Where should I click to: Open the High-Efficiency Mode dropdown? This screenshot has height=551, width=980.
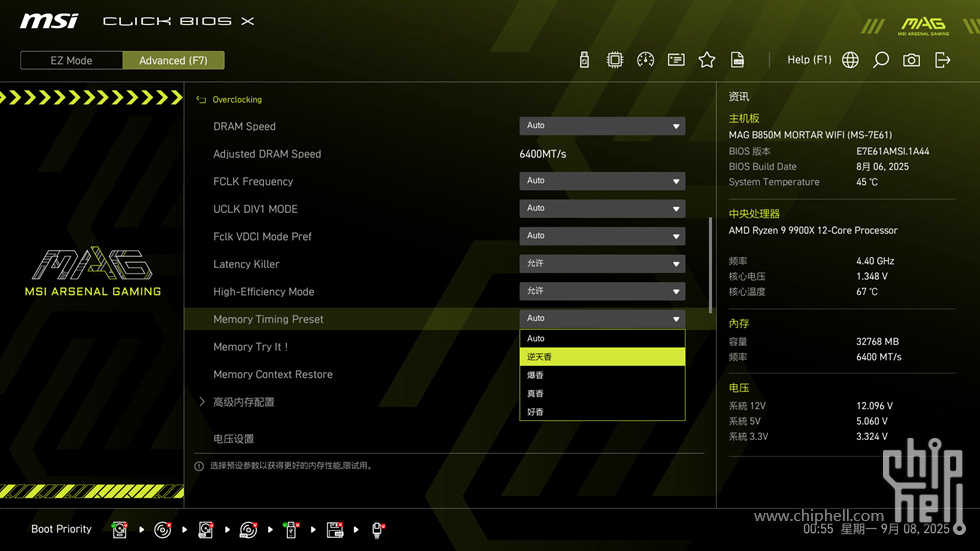coord(602,291)
